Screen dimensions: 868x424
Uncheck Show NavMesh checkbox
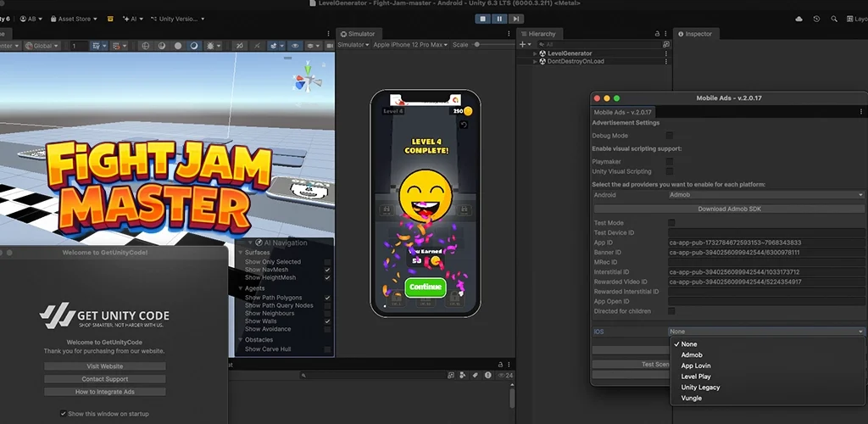(x=328, y=270)
